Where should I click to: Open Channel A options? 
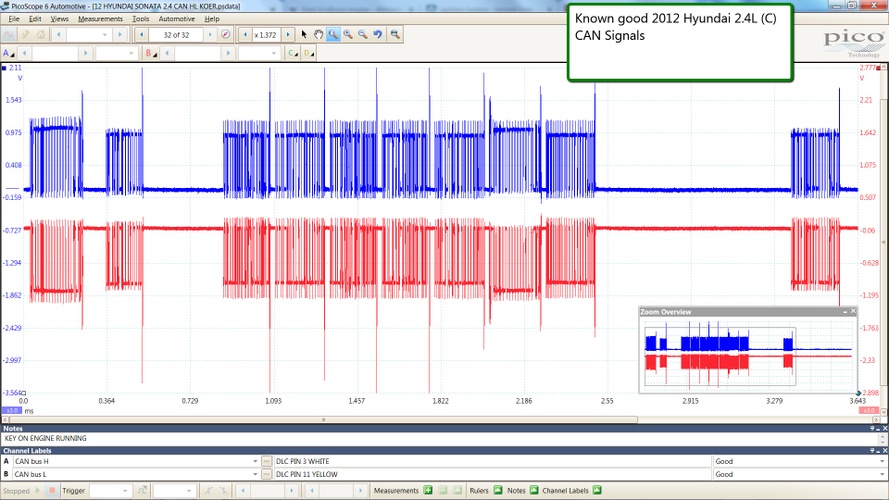(x=9, y=53)
